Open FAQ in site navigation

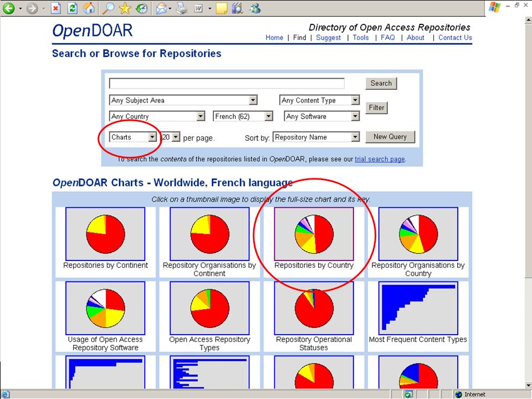click(x=388, y=38)
